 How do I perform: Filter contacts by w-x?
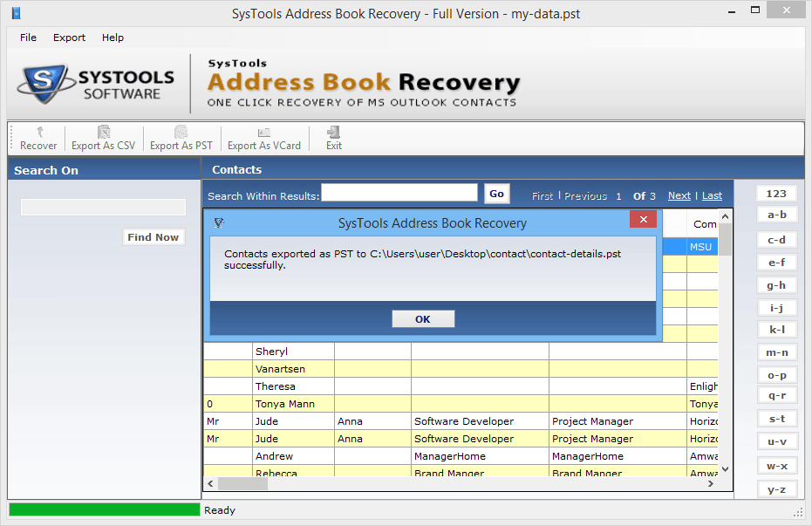click(776, 466)
